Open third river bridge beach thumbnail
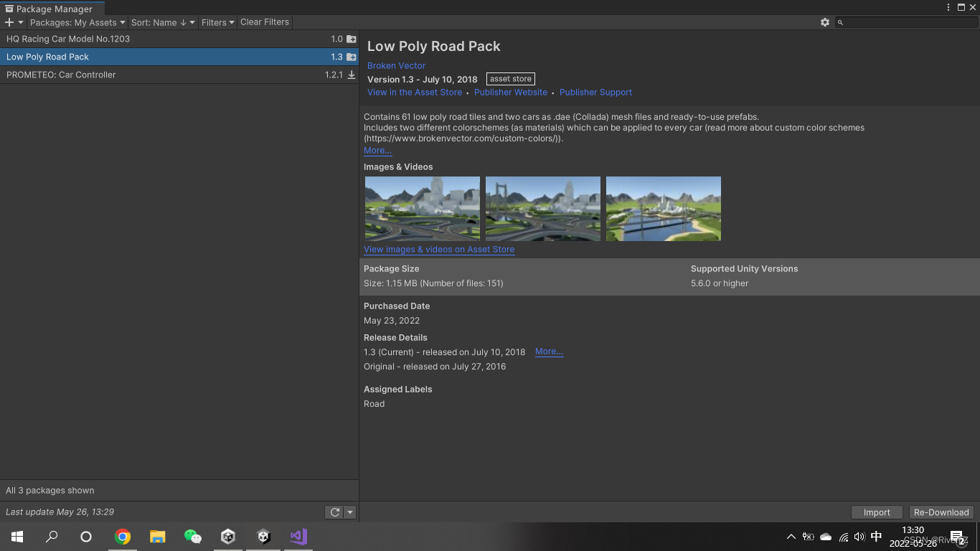 (664, 209)
